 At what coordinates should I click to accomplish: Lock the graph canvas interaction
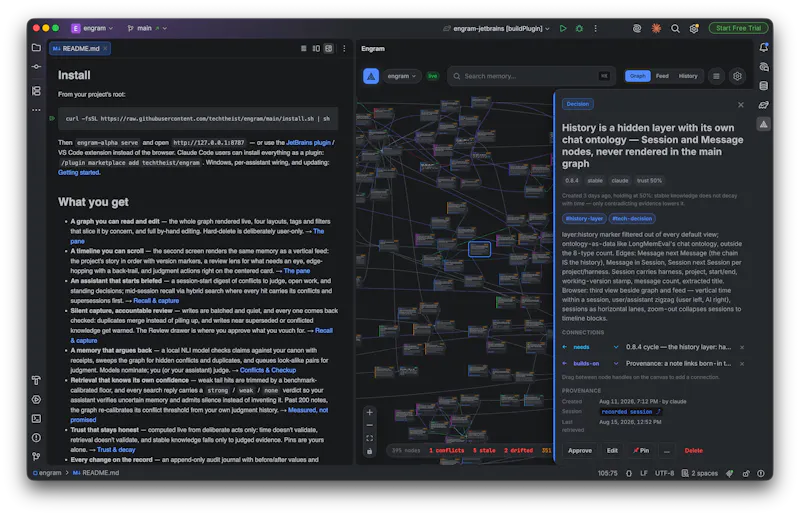370,451
